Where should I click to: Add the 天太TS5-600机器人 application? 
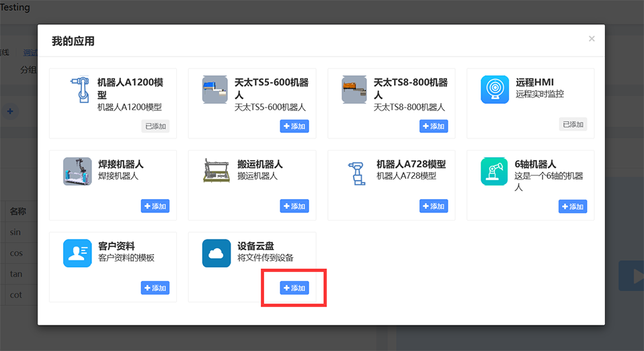(294, 126)
